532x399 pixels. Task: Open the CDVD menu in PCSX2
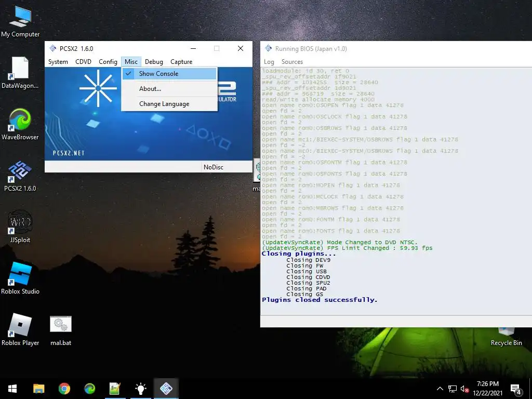tap(84, 62)
